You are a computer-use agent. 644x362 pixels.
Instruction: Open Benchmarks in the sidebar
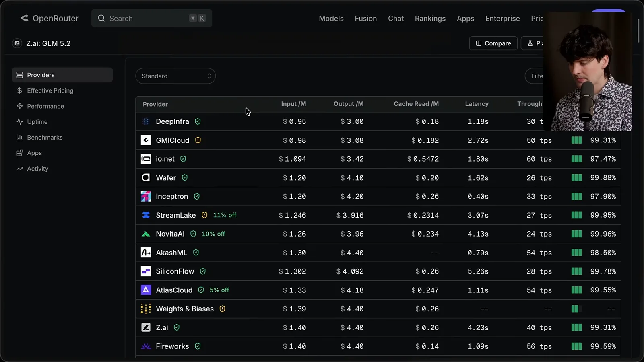62,137
